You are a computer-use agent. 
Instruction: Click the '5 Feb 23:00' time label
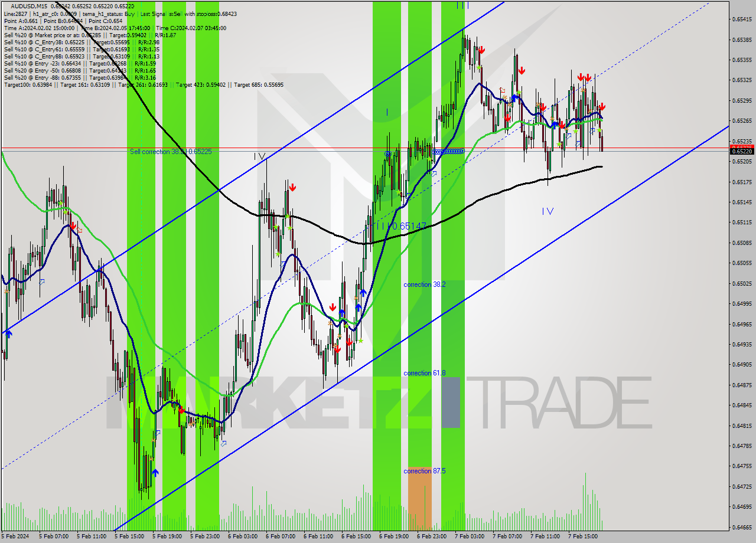click(205, 537)
